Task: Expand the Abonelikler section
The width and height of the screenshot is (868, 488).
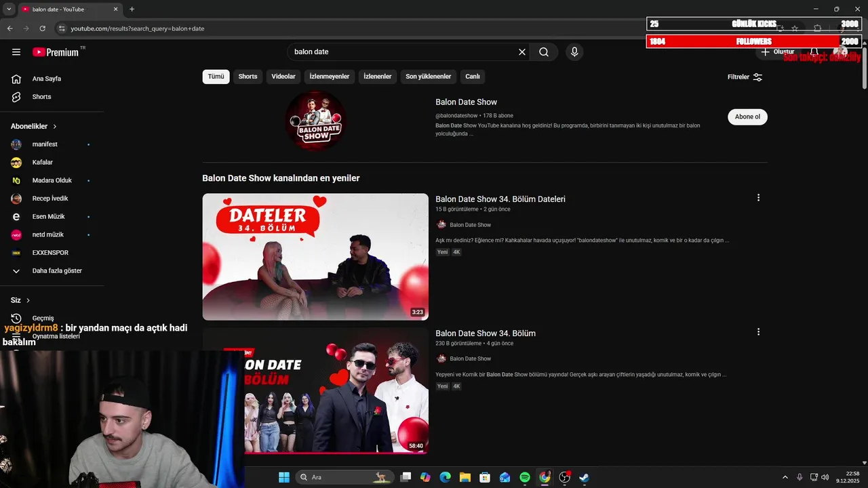Action: point(34,127)
